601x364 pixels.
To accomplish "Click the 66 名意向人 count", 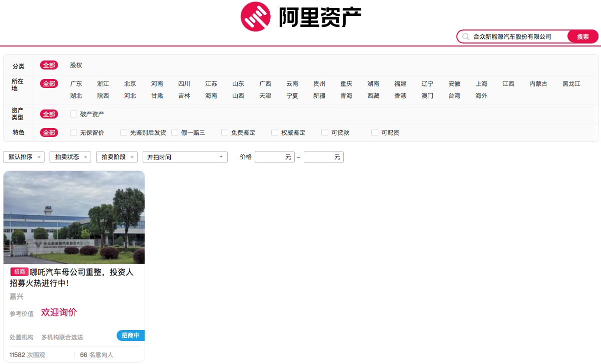I will pyautogui.click(x=97, y=355).
